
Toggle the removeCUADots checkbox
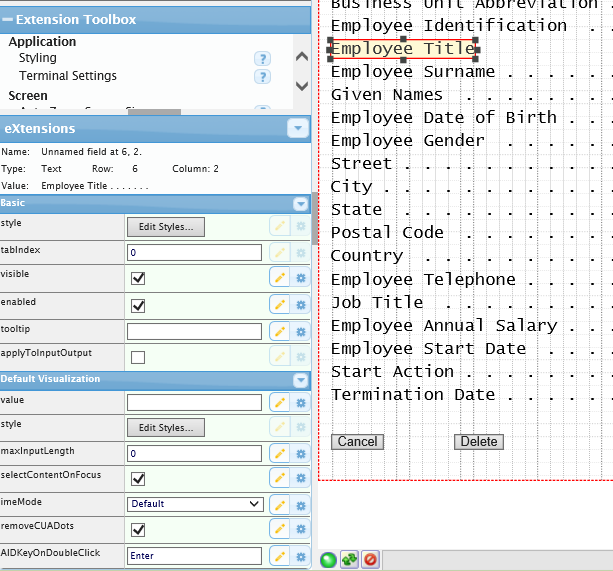(x=138, y=530)
